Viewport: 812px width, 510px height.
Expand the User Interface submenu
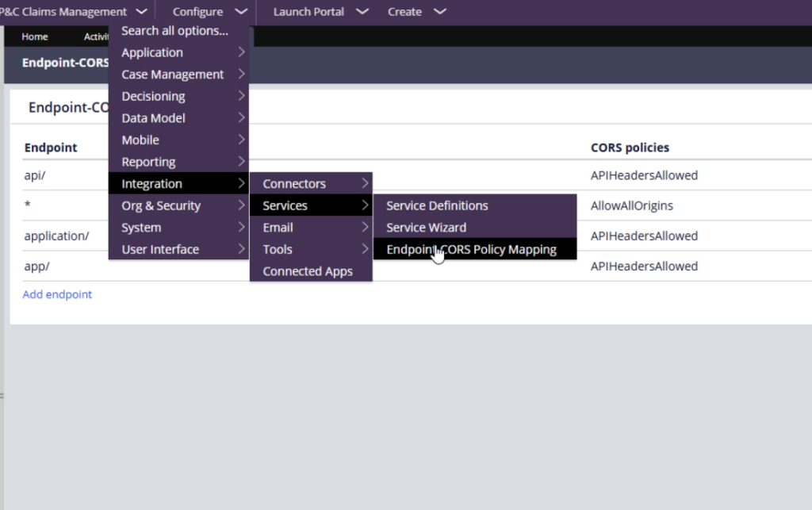(x=178, y=249)
